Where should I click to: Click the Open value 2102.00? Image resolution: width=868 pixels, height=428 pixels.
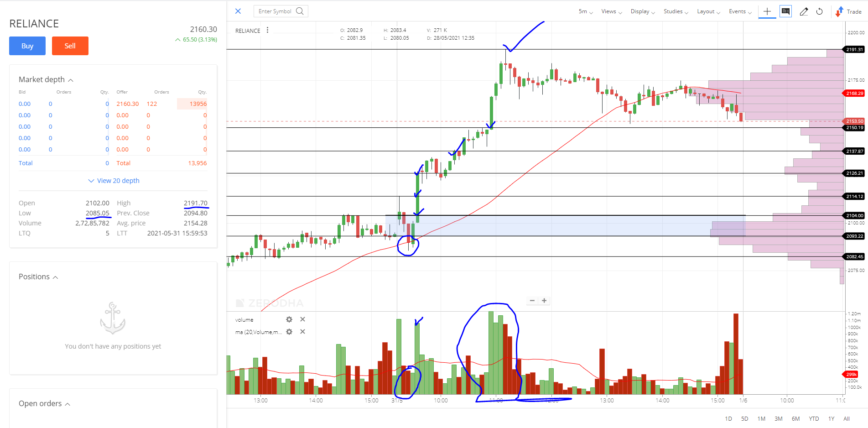tap(97, 203)
